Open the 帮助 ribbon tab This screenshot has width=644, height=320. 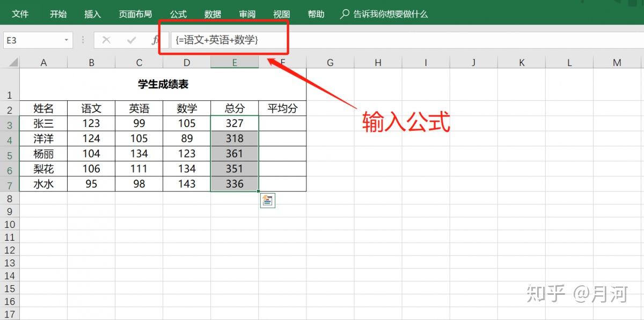(x=316, y=14)
